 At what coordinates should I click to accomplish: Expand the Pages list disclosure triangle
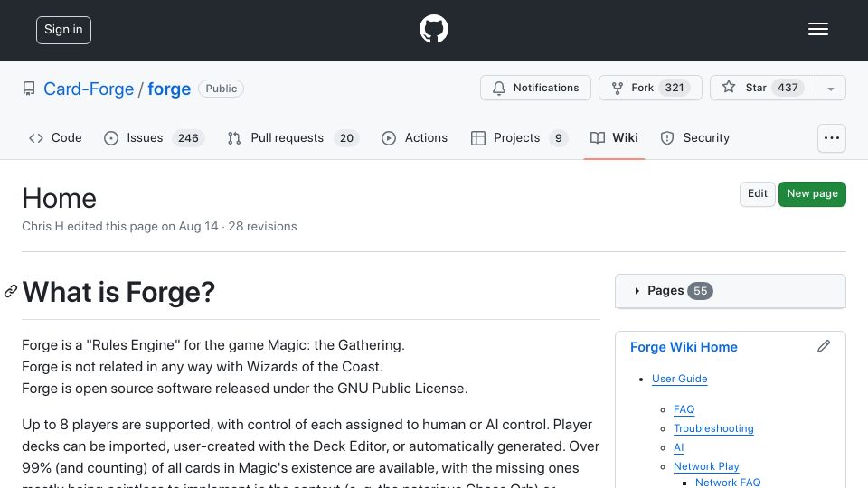[x=637, y=291]
